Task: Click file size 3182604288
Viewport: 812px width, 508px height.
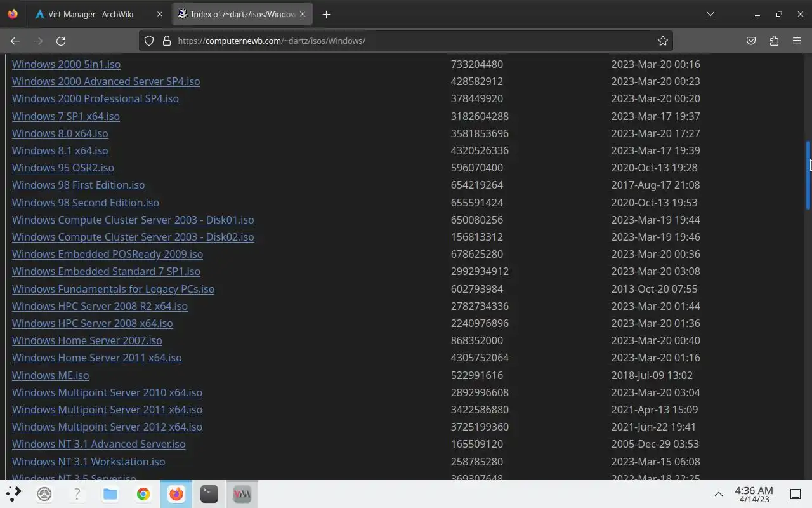Action: 480,116
